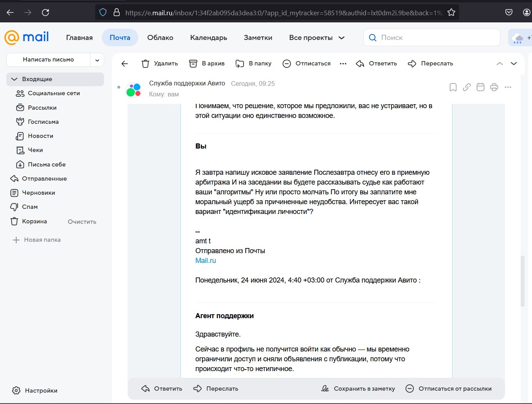Collapse the Входящие folder
This screenshot has width=532, height=404.
[14, 79]
